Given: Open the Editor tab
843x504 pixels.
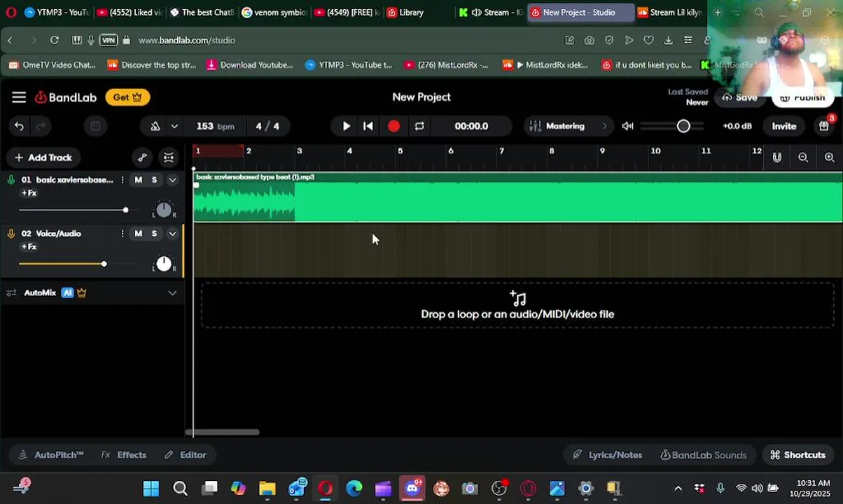Looking at the screenshot, I should (186, 455).
